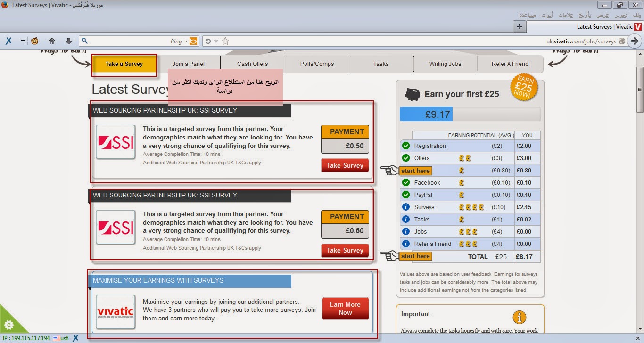Click the IP : 199.115.117.194 status text
The width and height of the screenshot is (644, 343).
click(x=25, y=338)
